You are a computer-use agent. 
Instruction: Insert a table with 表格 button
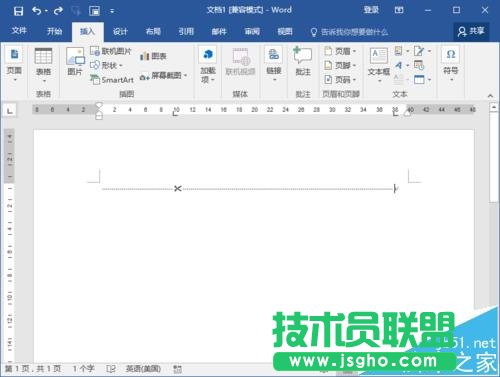[43, 66]
